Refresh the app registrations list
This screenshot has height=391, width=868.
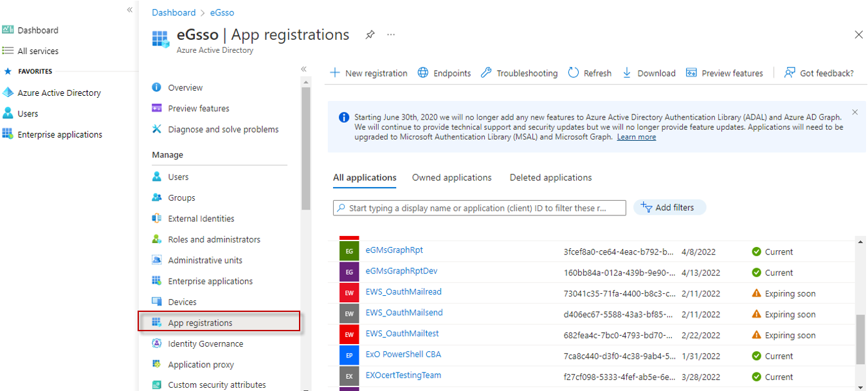pyautogui.click(x=590, y=73)
